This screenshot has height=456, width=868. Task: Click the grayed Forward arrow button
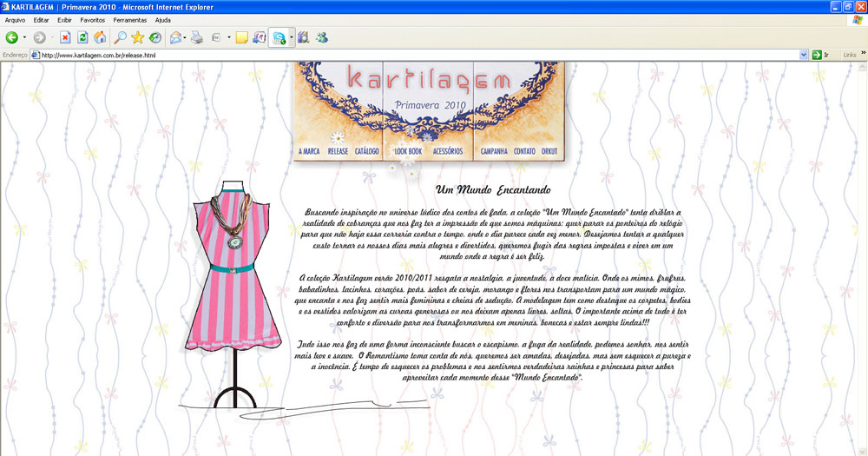[39, 37]
